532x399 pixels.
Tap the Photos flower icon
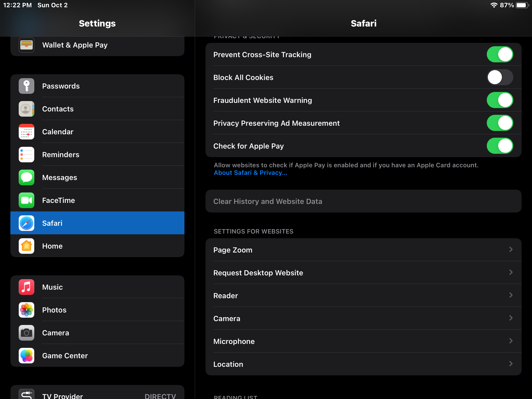[x=26, y=310]
